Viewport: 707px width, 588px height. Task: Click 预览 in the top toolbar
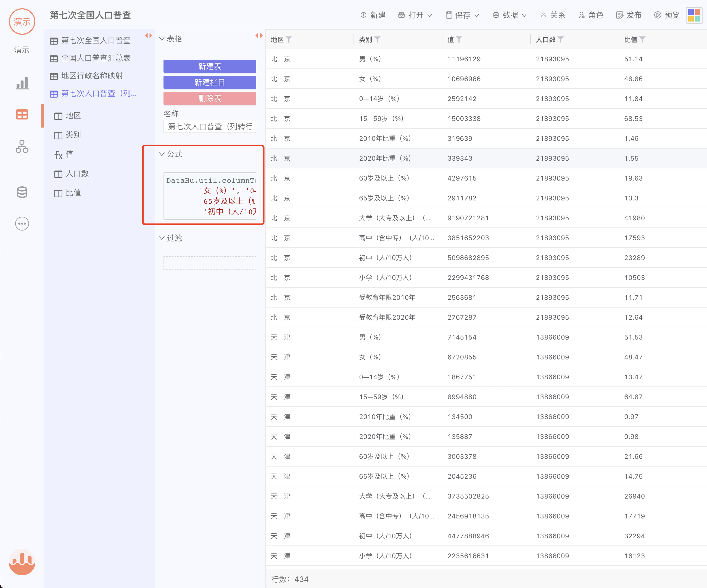click(667, 15)
